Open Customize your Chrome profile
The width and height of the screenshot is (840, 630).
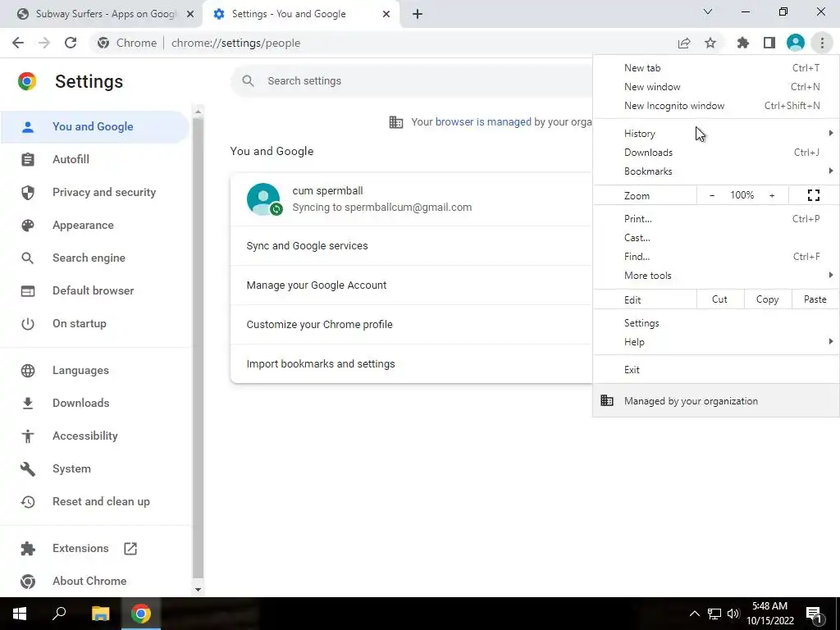click(412, 325)
